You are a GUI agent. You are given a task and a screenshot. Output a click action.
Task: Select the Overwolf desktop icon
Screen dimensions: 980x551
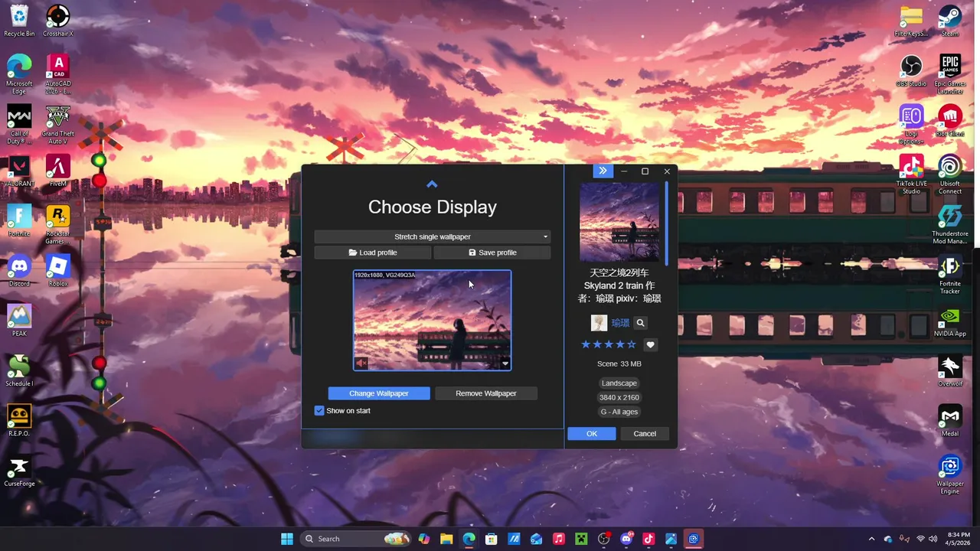tap(950, 370)
